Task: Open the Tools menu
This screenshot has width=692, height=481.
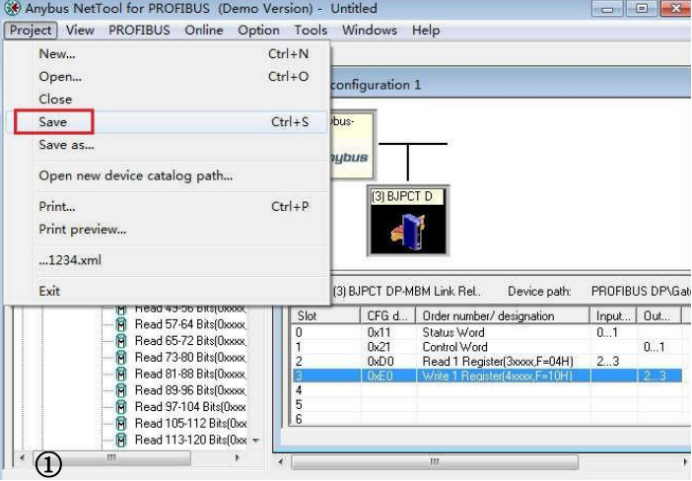Action: (311, 30)
